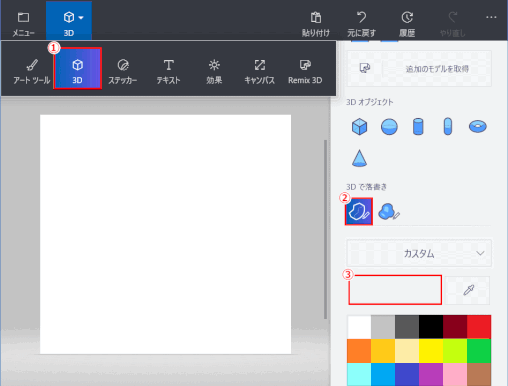Choose the black color swatch
The height and width of the screenshot is (386, 508).
point(431,327)
